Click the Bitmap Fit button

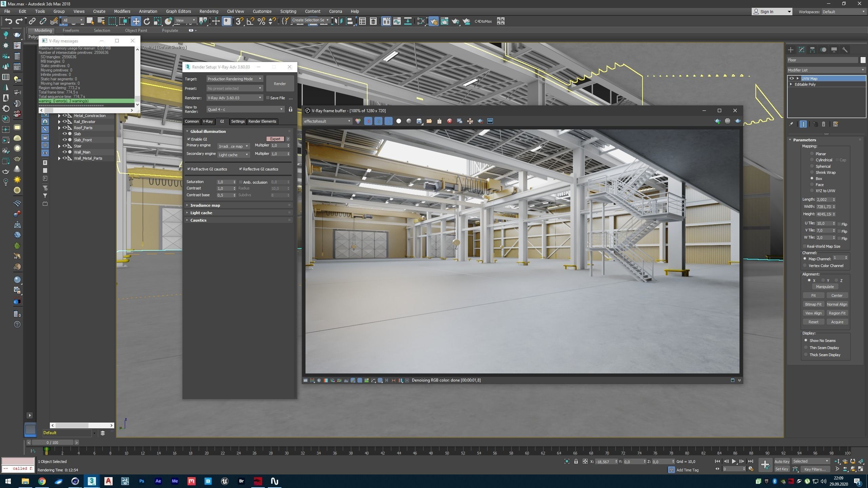tap(813, 304)
